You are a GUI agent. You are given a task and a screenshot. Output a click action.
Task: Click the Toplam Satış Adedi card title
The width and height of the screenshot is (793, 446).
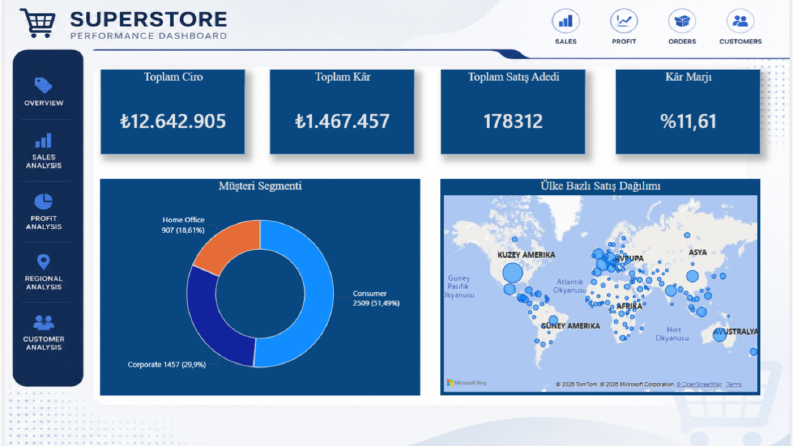click(513, 77)
